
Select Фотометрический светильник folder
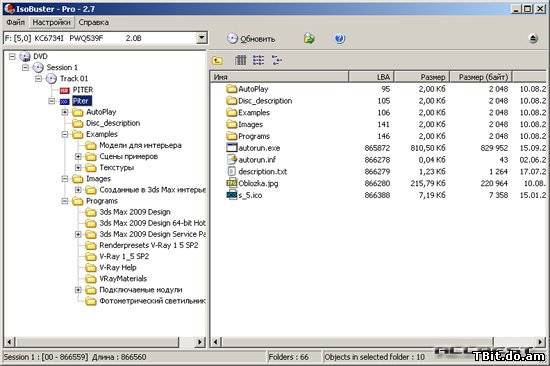click(145, 301)
